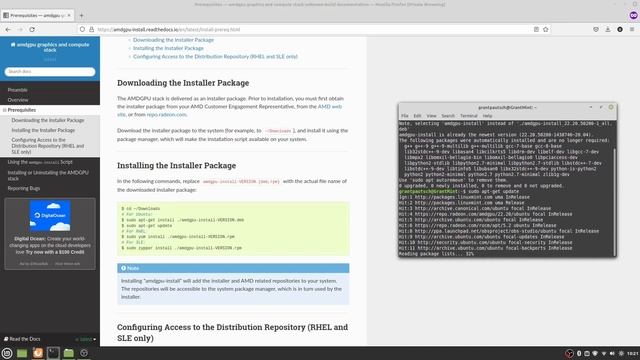The image size is (640, 360).
Task: Open the Firefox hamburger menu
Action: click(632, 29)
